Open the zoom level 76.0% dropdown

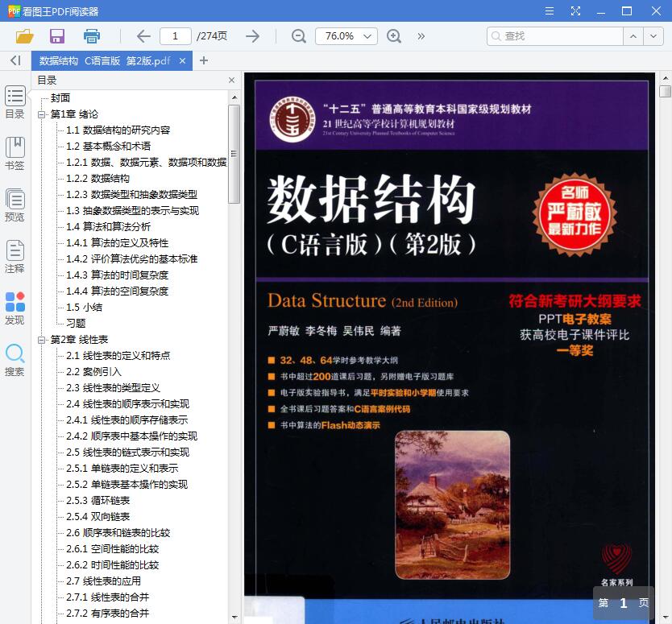point(346,36)
